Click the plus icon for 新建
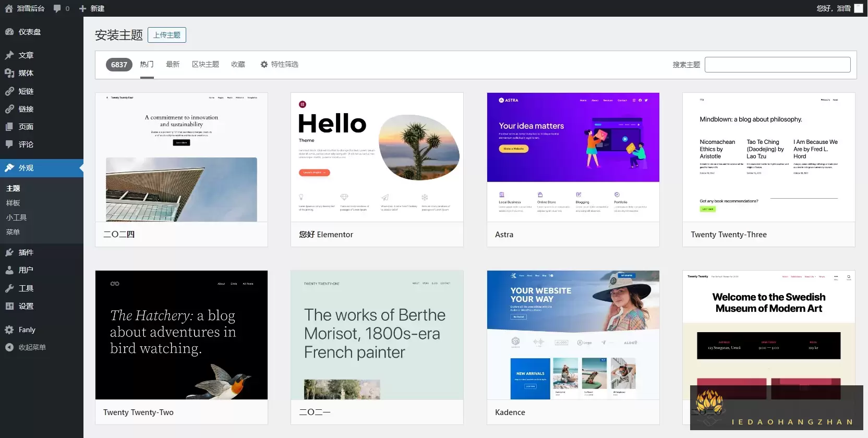This screenshot has height=438, width=868. [x=82, y=8]
